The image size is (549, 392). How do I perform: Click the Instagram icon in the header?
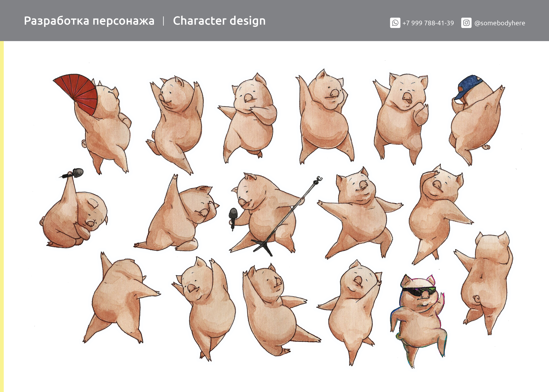tap(466, 23)
